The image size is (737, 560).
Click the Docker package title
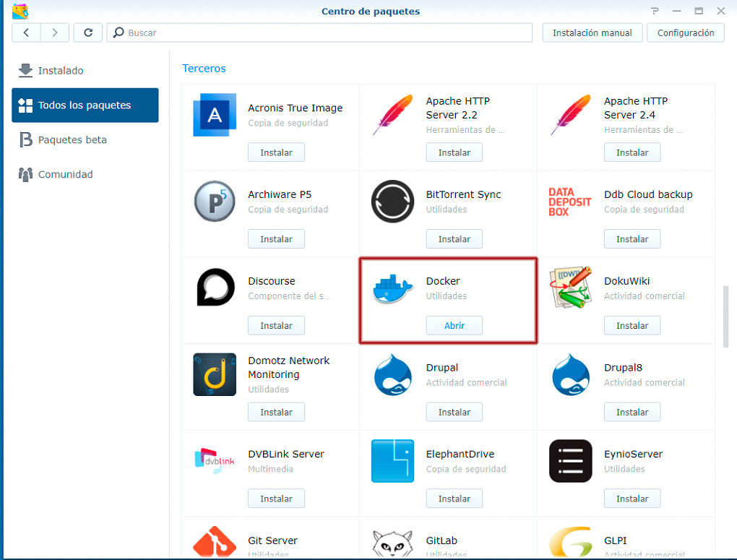coord(443,280)
